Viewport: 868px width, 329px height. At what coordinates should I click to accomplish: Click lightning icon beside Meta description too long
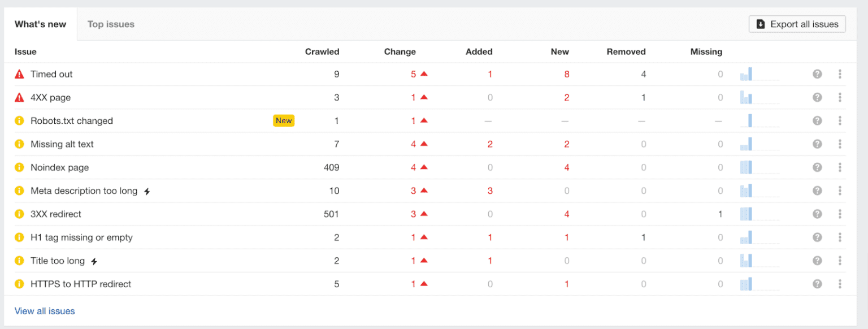click(x=147, y=191)
